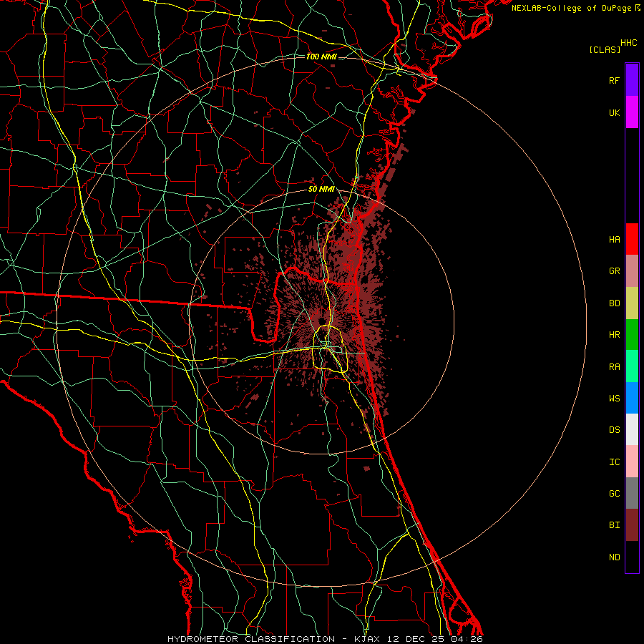Click the HA legend label
The height and width of the screenshot is (644, 644).
[x=614, y=240]
